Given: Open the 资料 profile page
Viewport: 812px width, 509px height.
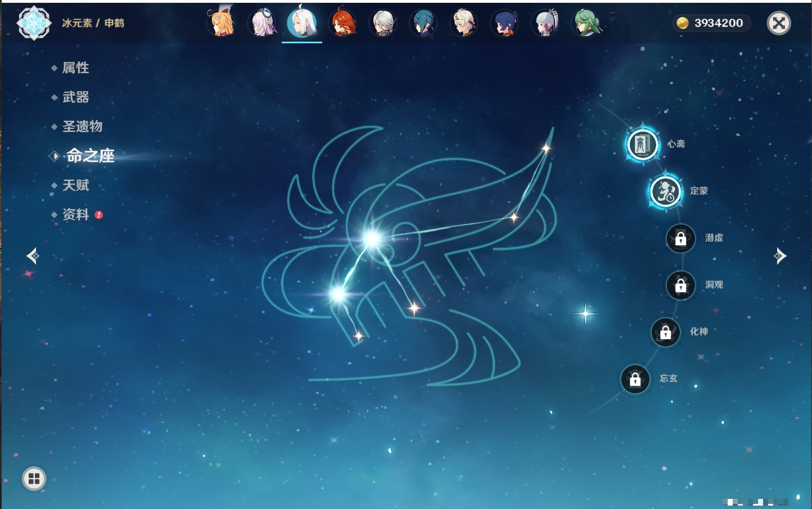Looking at the screenshot, I should click(75, 214).
